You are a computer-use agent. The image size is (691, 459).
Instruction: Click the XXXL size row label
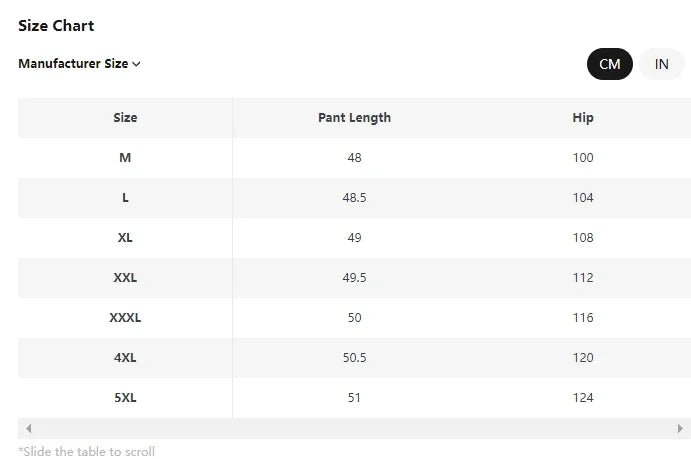pos(125,318)
